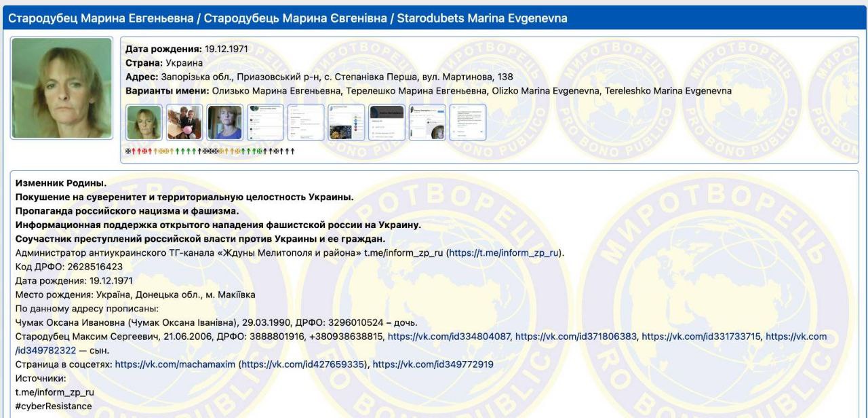Open the fourth gallery thumbnail screenshot
This screenshot has width=868, height=418.
[x=265, y=123]
